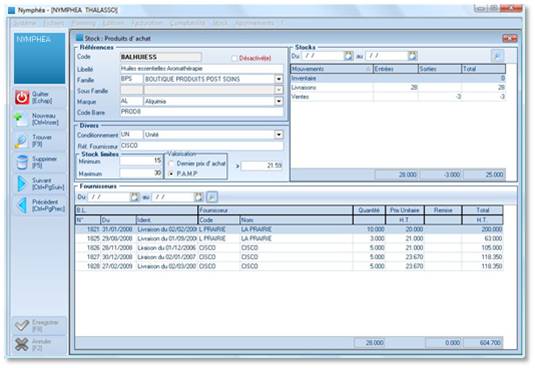Open calendar for Stocks 'Du' date
The width and height of the screenshot is (535, 368).
tap(348, 56)
